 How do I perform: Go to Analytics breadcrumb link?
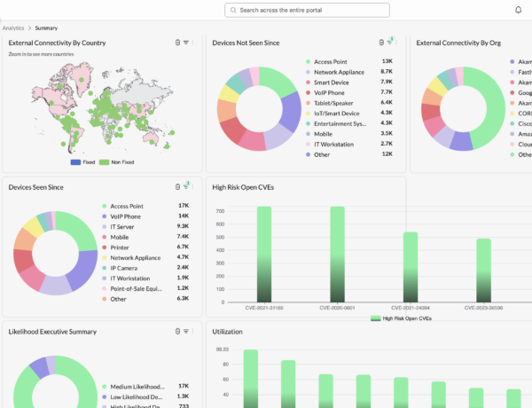click(13, 27)
